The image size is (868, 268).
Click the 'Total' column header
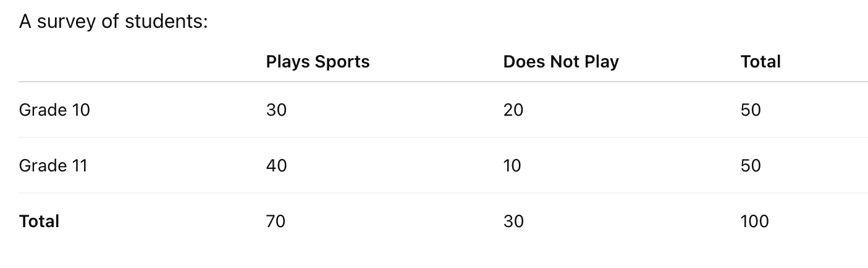(761, 62)
